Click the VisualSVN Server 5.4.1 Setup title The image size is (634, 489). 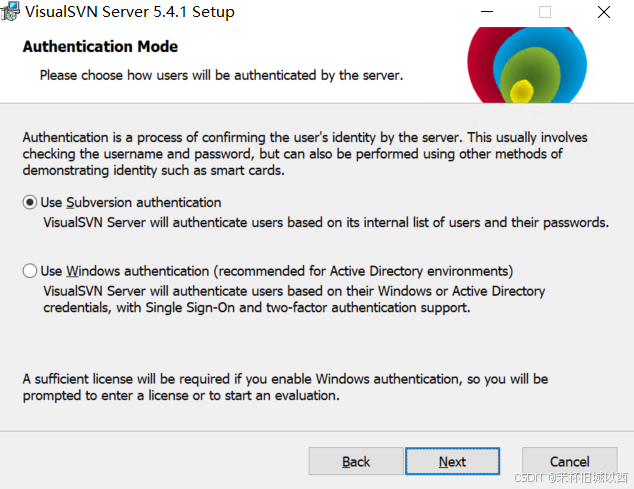pos(130,12)
